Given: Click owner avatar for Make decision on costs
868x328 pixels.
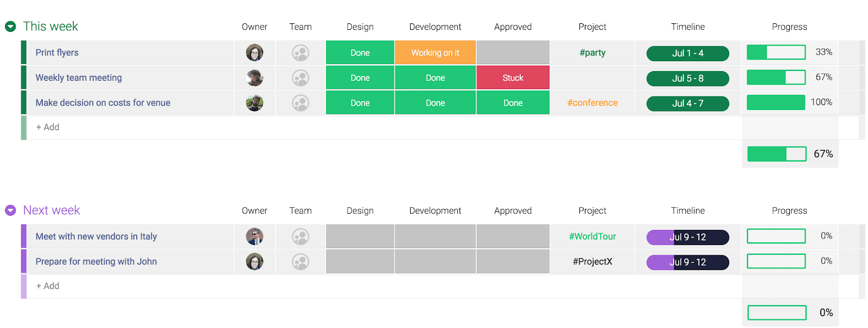Looking at the screenshot, I should 254,102.
